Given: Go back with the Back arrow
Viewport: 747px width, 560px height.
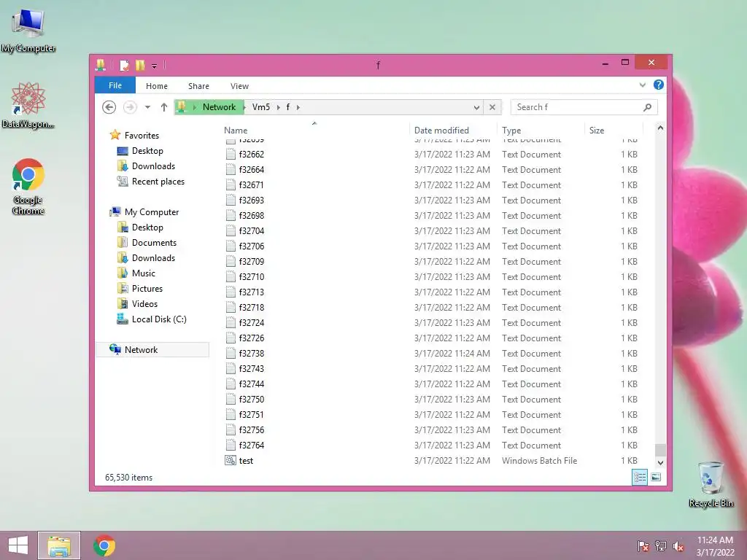Looking at the screenshot, I should point(109,107).
